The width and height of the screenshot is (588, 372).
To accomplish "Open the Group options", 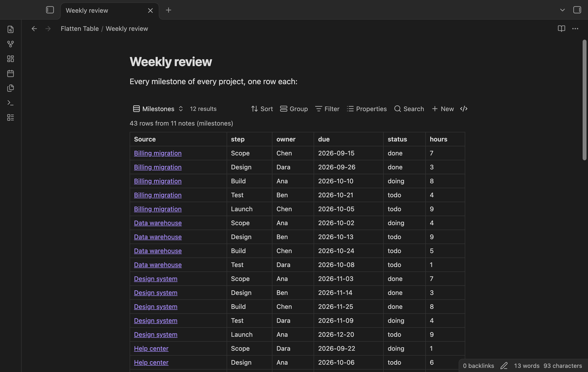I will click(294, 109).
